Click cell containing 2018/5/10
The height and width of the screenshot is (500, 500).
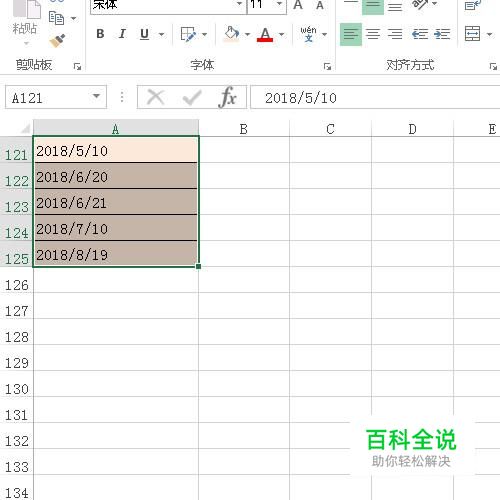point(116,150)
